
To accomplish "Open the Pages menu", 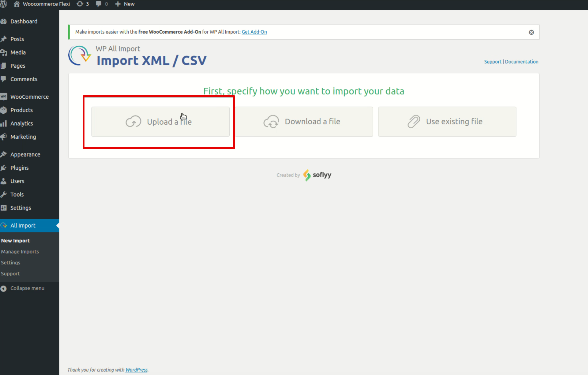I will (18, 66).
